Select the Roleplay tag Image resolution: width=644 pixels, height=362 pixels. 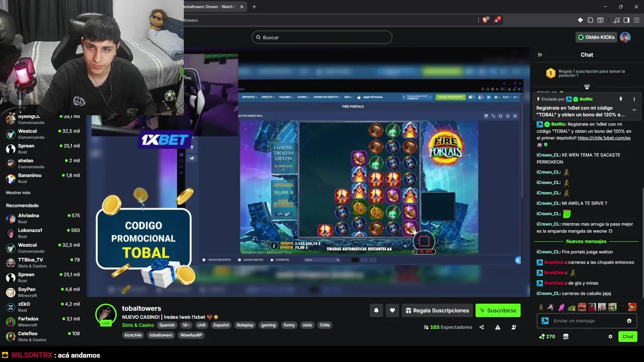point(245,325)
